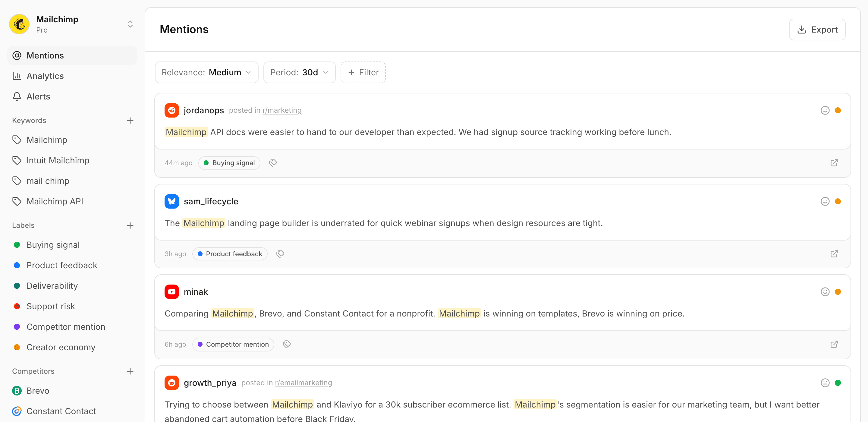
Task: Filter by Creator economy label
Action: (x=72, y=348)
